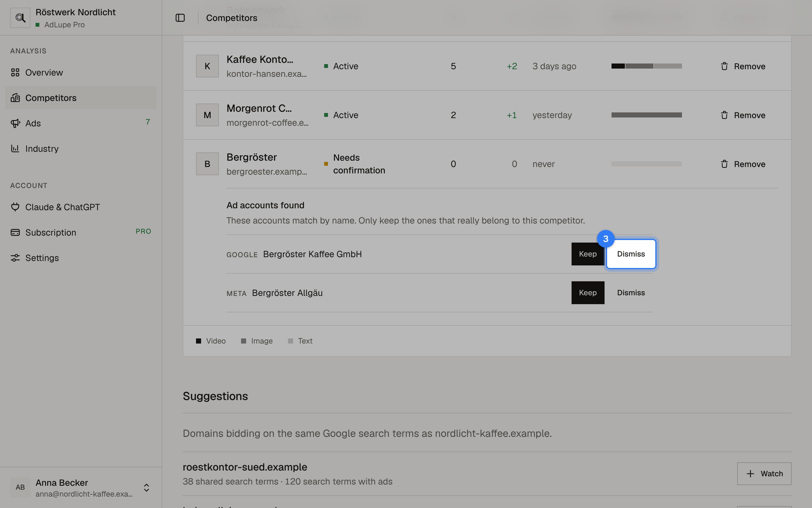Watch the roestkontor-sued.example domain
812x508 pixels.
click(764, 474)
